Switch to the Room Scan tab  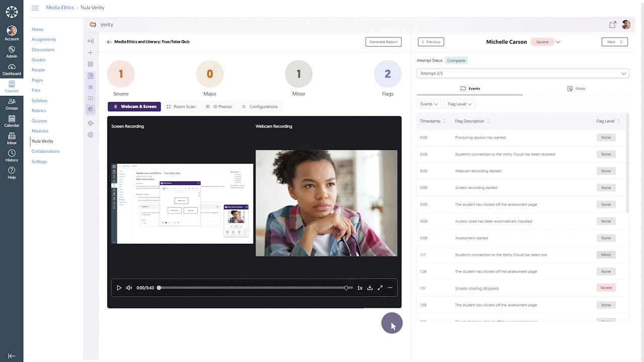point(181,107)
